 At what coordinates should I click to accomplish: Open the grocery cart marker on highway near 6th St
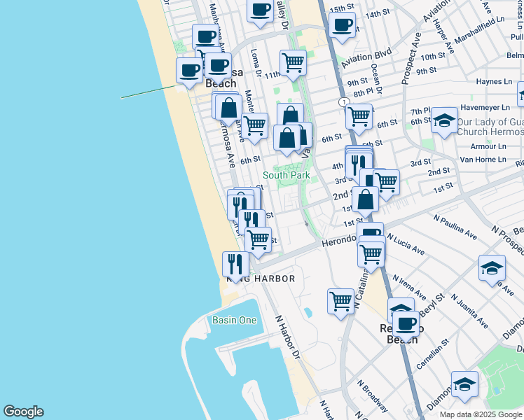[x=359, y=119]
